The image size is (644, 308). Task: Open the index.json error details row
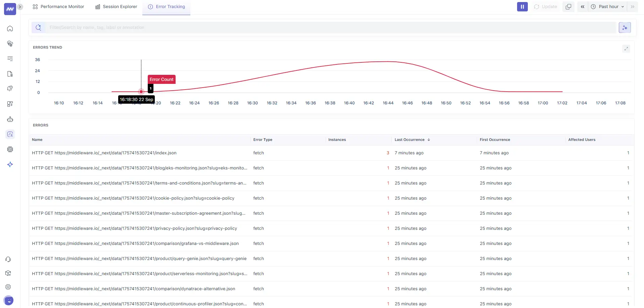pos(104,153)
